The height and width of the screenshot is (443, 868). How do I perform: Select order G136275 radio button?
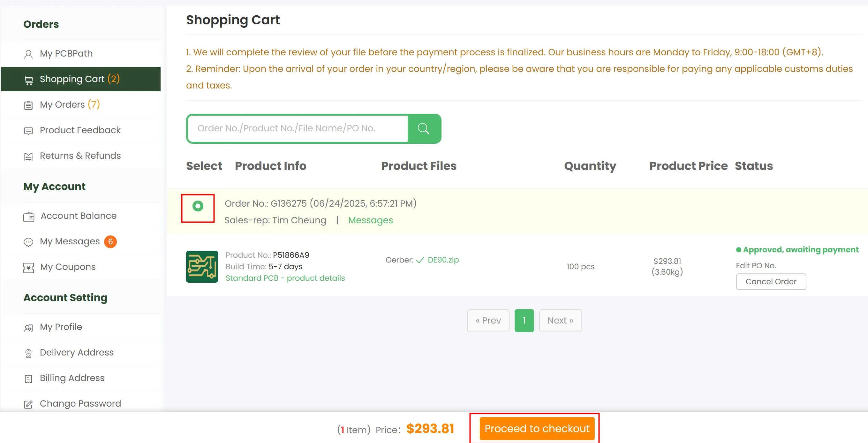click(198, 206)
